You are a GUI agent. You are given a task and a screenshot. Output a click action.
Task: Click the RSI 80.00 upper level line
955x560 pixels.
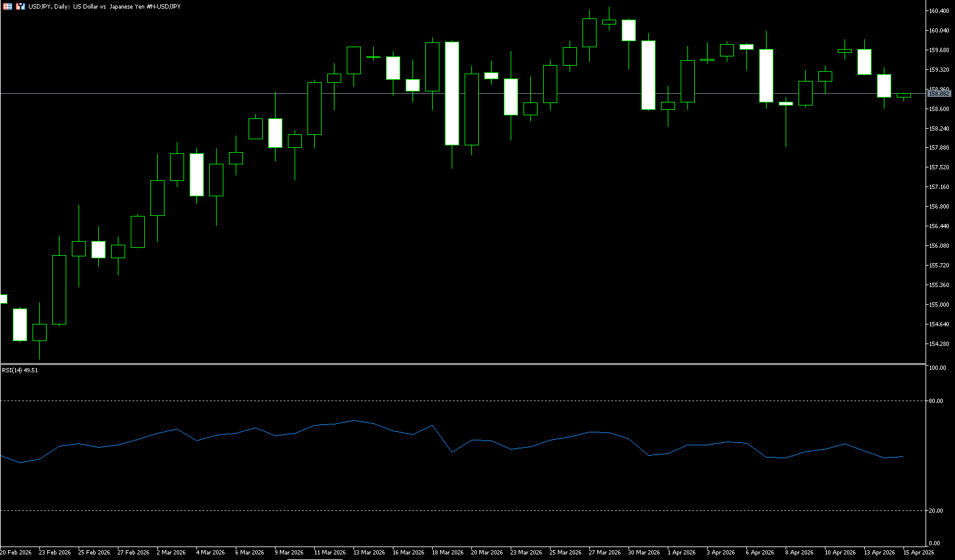pyautogui.click(x=460, y=401)
